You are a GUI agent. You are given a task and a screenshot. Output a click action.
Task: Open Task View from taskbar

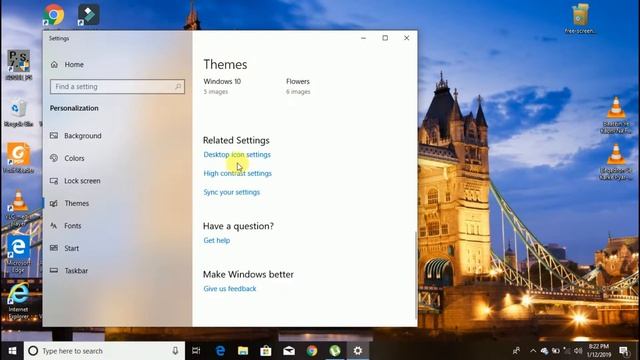tap(196, 351)
